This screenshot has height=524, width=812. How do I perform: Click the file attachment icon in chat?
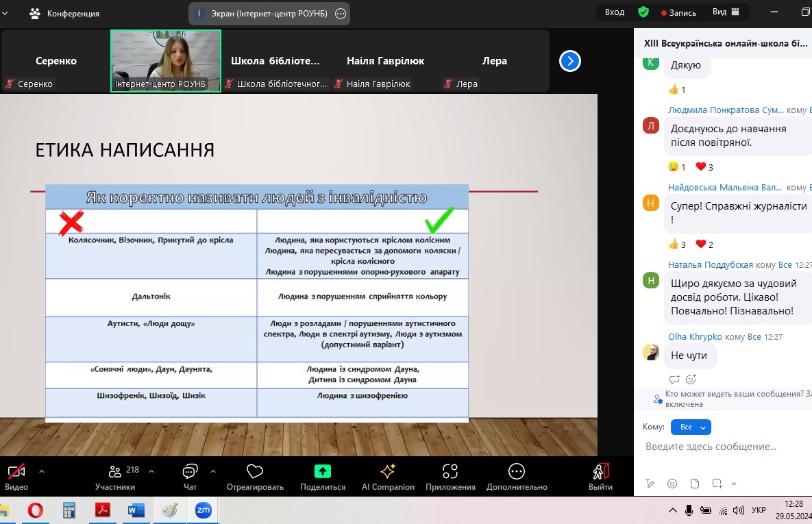(x=695, y=484)
